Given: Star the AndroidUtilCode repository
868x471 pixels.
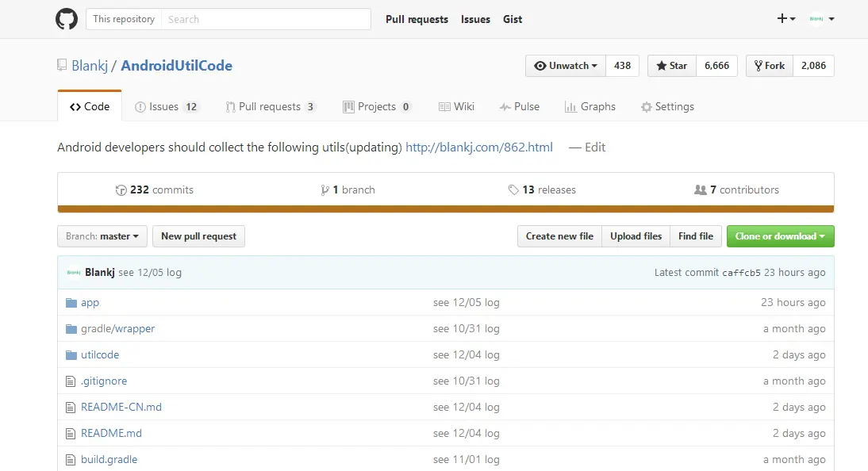Looking at the screenshot, I should (x=671, y=66).
